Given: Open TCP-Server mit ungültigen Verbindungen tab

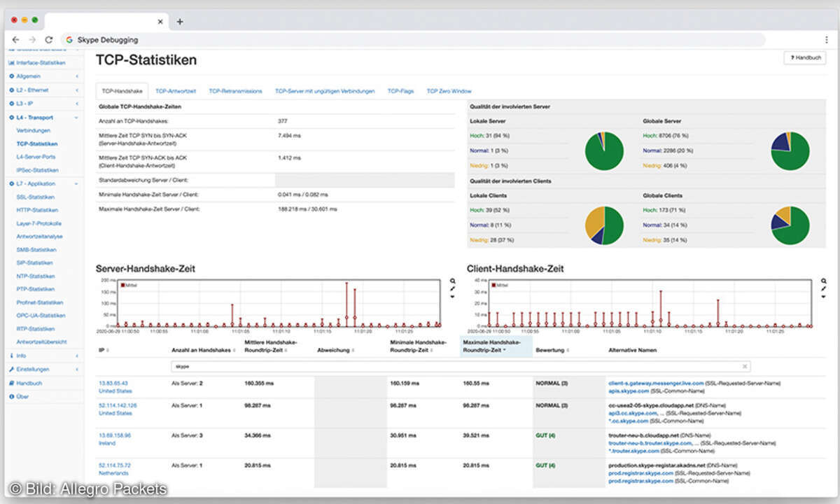Looking at the screenshot, I should click(x=325, y=91).
